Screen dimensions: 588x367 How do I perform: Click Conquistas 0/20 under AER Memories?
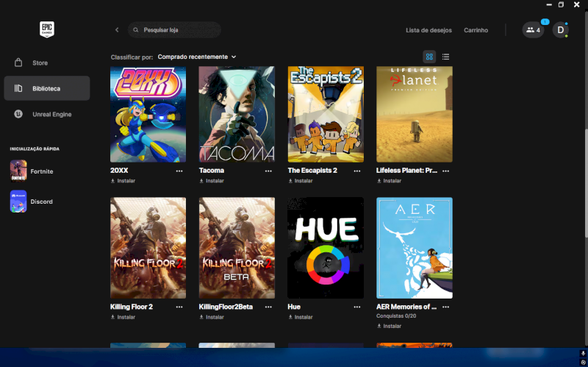(396, 316)
